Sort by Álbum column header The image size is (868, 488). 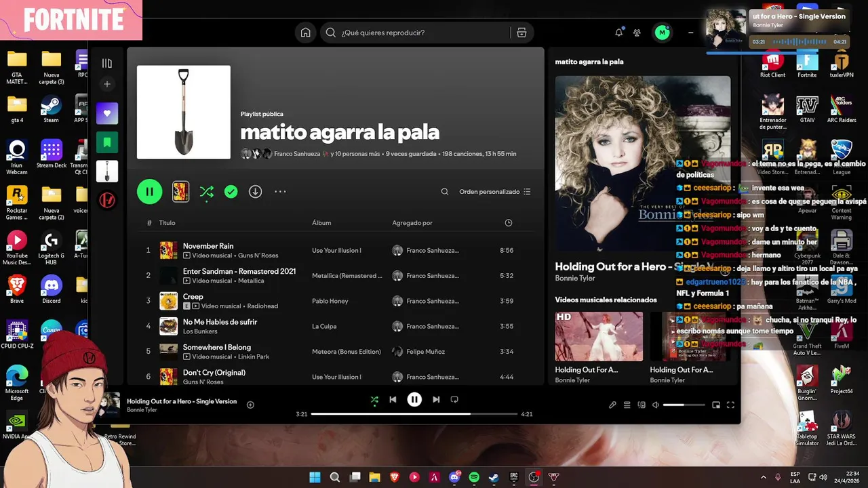[321, 223]
